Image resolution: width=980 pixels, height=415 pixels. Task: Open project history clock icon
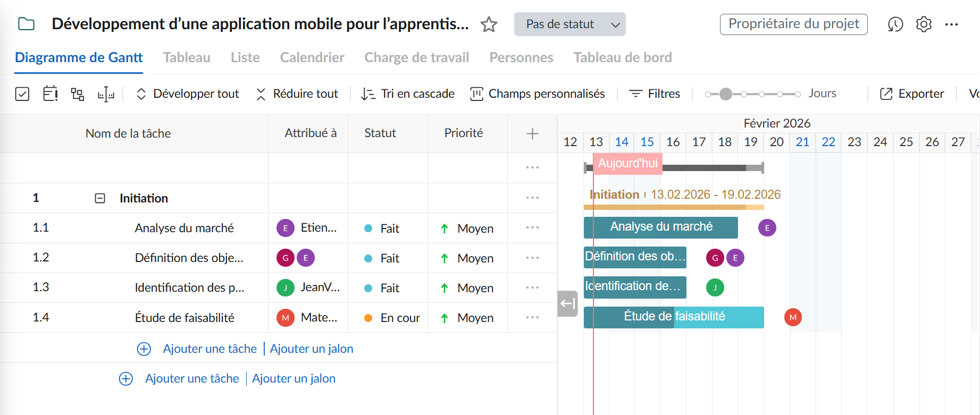pyautogui.click(x=895, y=24)
